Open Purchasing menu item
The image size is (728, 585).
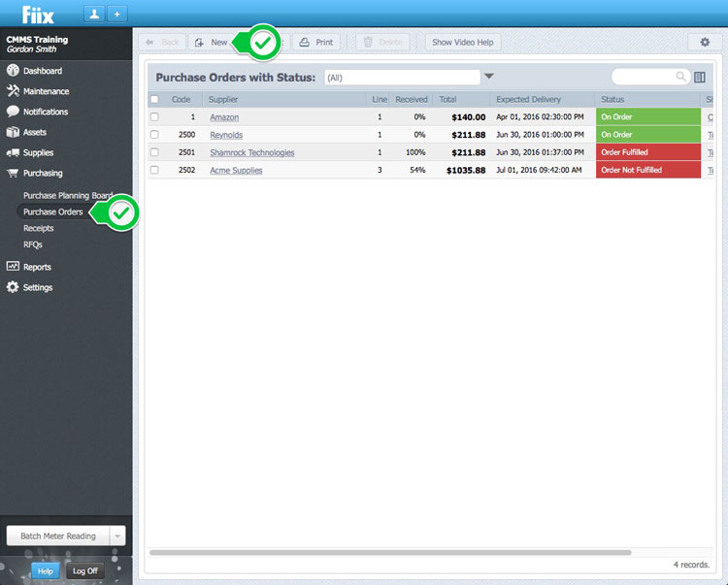coord(43,173)
